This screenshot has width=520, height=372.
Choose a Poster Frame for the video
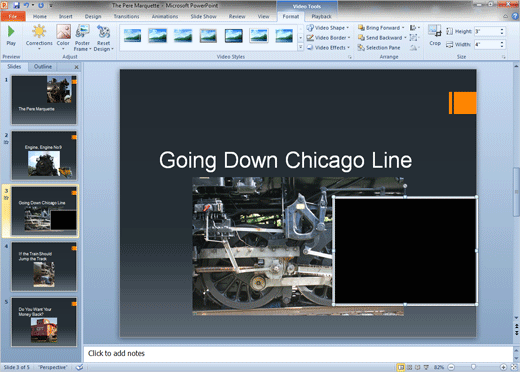[82, 37]
